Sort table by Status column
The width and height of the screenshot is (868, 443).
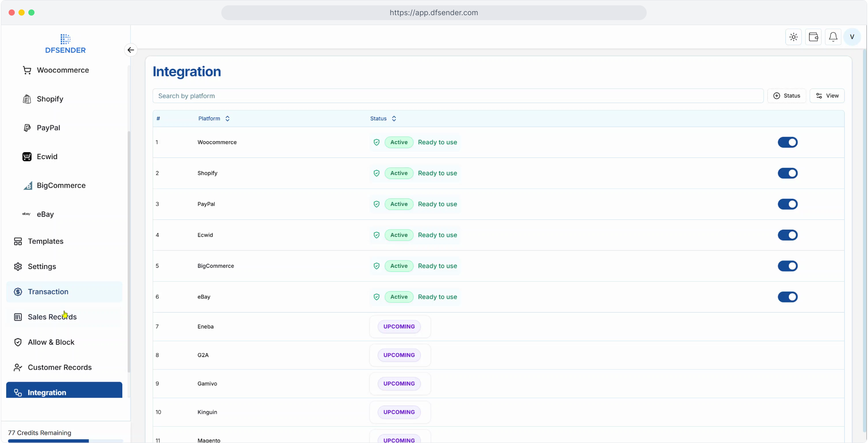[383, 119]
